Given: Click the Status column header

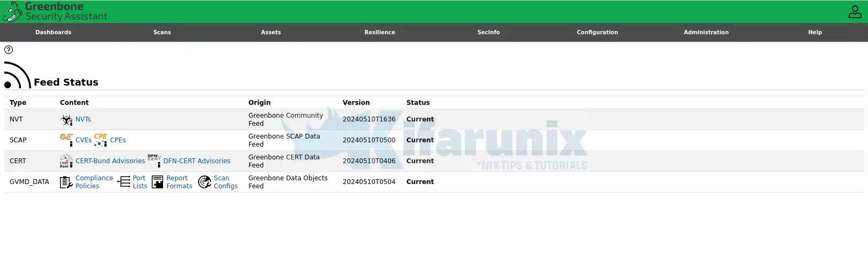Looking at the screenshot, I should click(x=418, y=103).
